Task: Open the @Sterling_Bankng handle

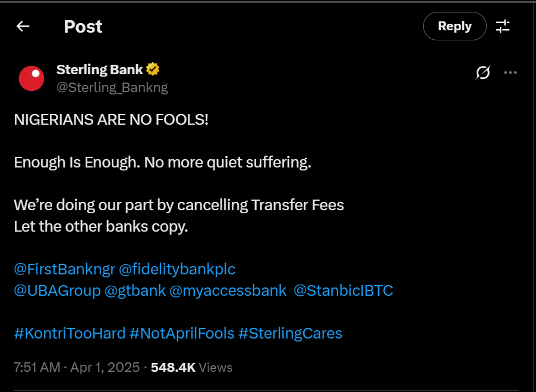Action: coord(112,87)
